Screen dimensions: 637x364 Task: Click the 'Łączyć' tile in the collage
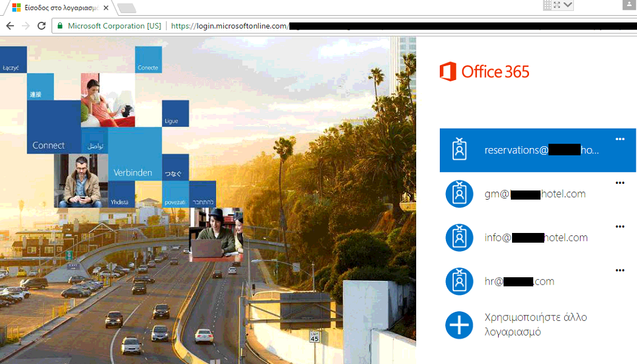click(x=13, y=59)
